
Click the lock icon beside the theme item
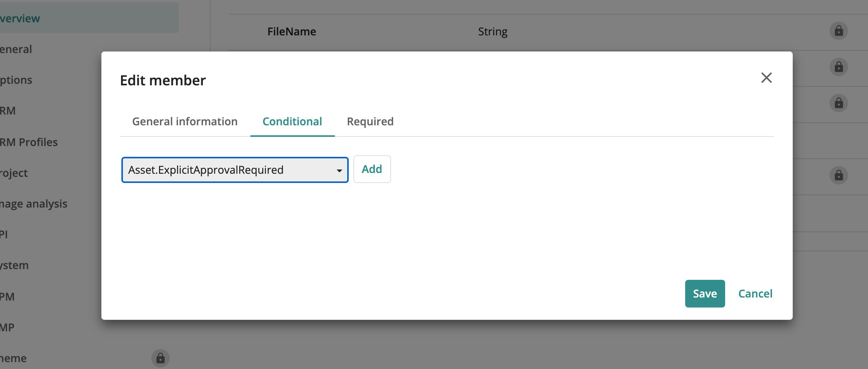[161, 358]
